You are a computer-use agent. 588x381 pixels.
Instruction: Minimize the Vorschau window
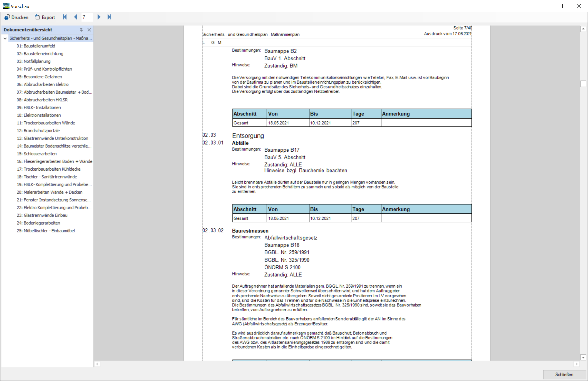pos(543,6)
